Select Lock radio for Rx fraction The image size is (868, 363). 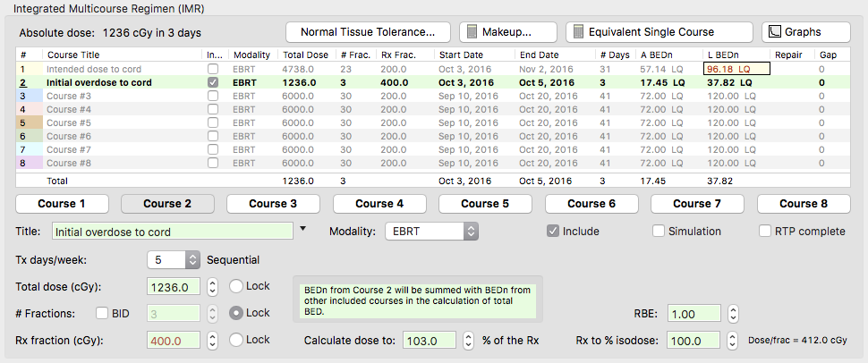236,340
